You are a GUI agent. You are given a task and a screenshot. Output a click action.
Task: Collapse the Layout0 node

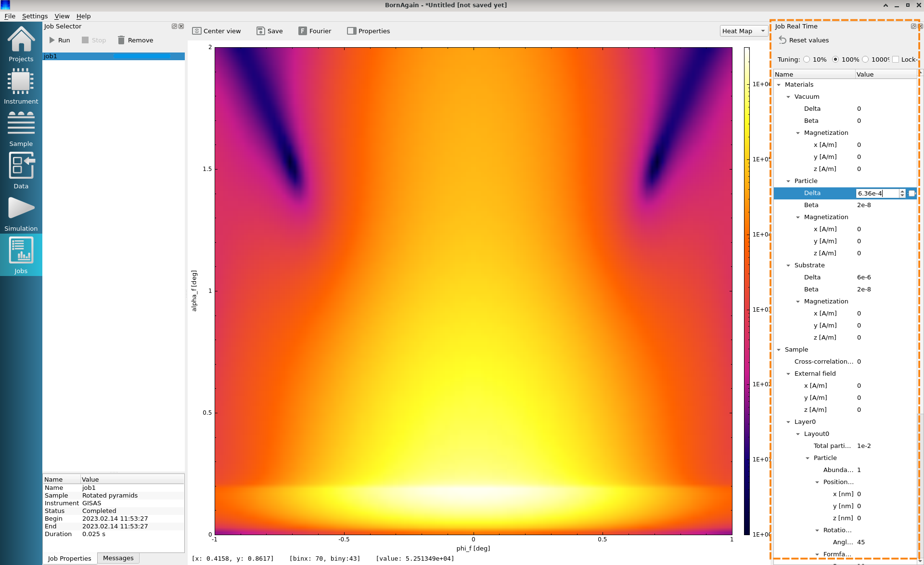798,434
